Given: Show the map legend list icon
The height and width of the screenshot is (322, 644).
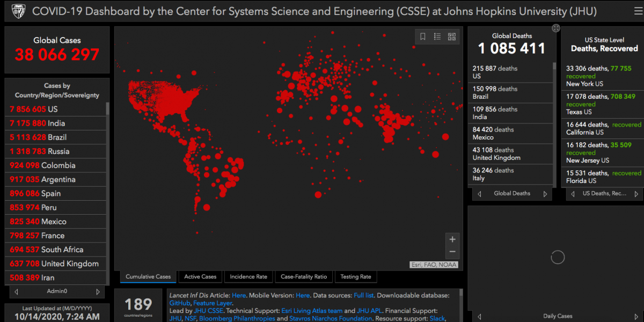Looking at the screenshot, I should (437, 36).
